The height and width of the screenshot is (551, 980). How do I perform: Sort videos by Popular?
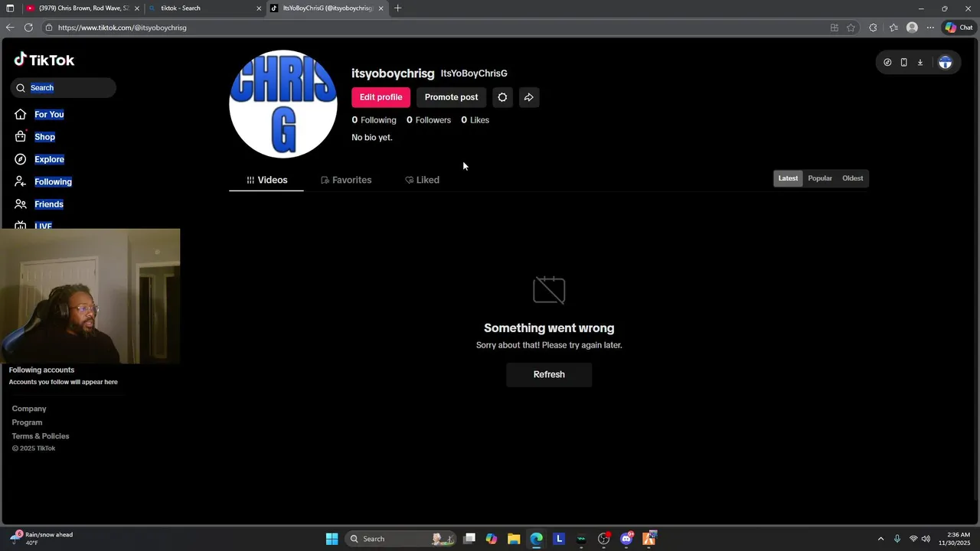820,178
